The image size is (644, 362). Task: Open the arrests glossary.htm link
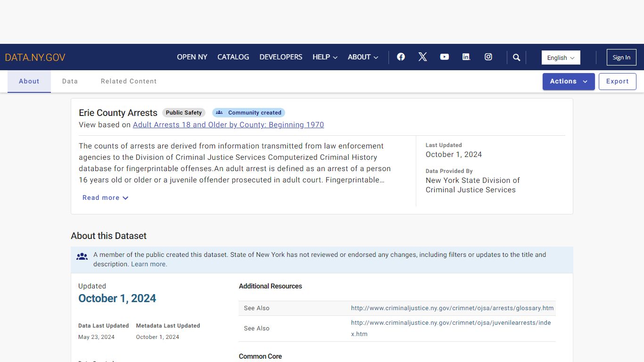453,308
